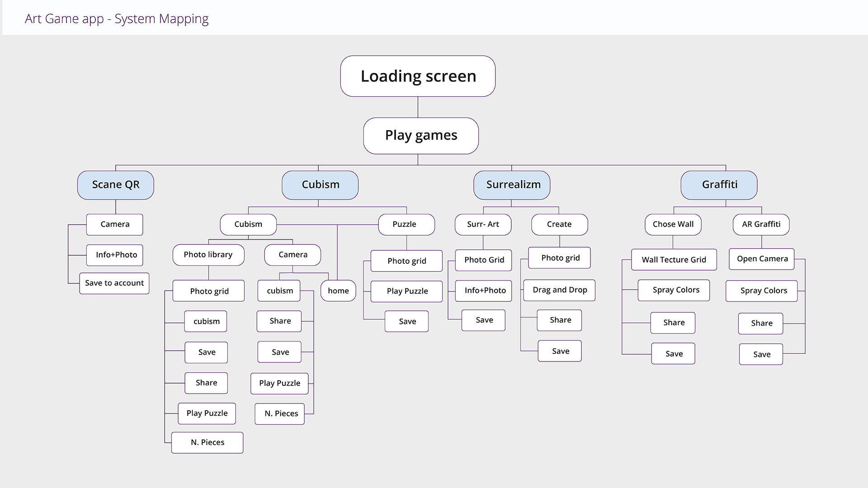Click N. Pieces node in Cubism Camera branch

279,414
